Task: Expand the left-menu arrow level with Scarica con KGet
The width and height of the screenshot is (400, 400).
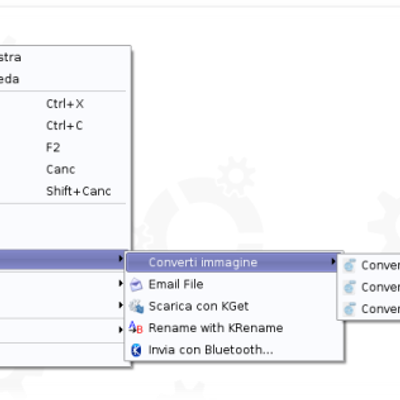Action: pyautogui.click(x=120, y=305)
